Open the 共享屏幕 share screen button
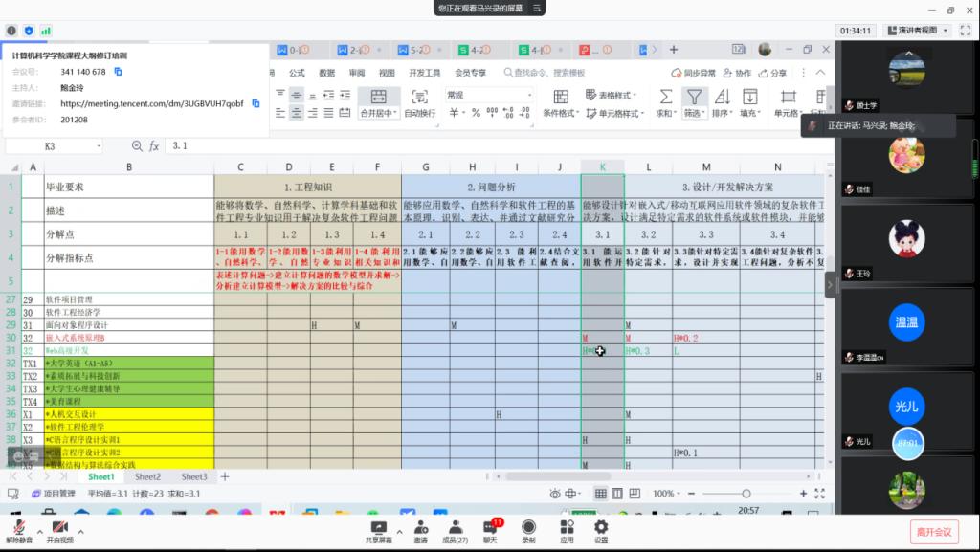 378,531
